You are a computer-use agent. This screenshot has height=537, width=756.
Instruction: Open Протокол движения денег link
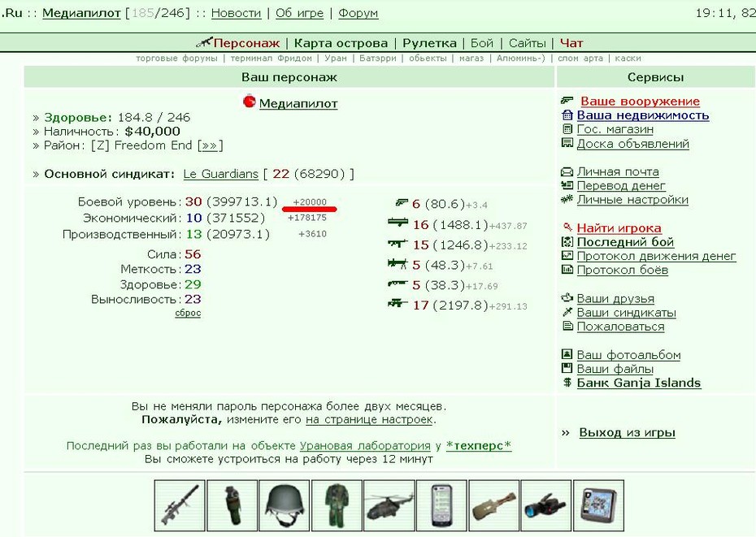(x=656, y=256)
